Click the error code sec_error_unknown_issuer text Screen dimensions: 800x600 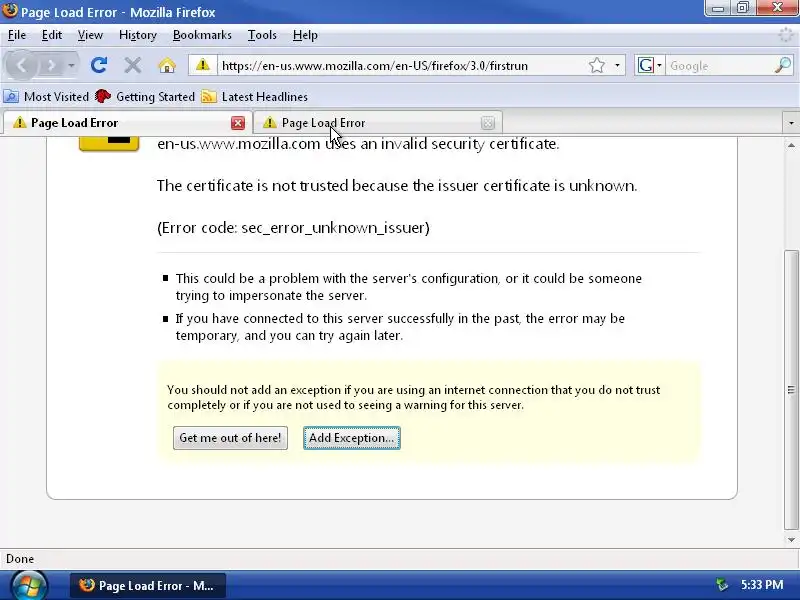(x=335, y=228)
